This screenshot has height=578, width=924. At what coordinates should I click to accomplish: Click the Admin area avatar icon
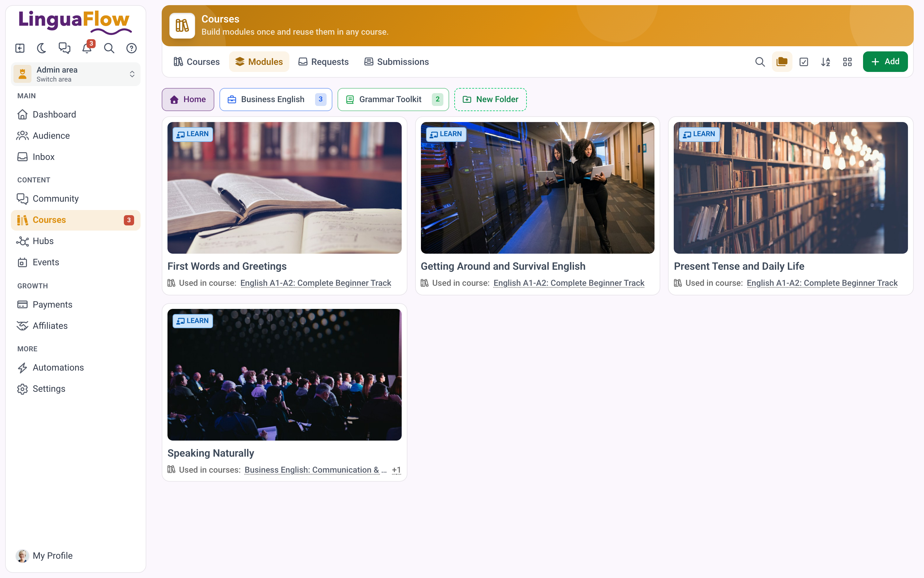point(22,74)
